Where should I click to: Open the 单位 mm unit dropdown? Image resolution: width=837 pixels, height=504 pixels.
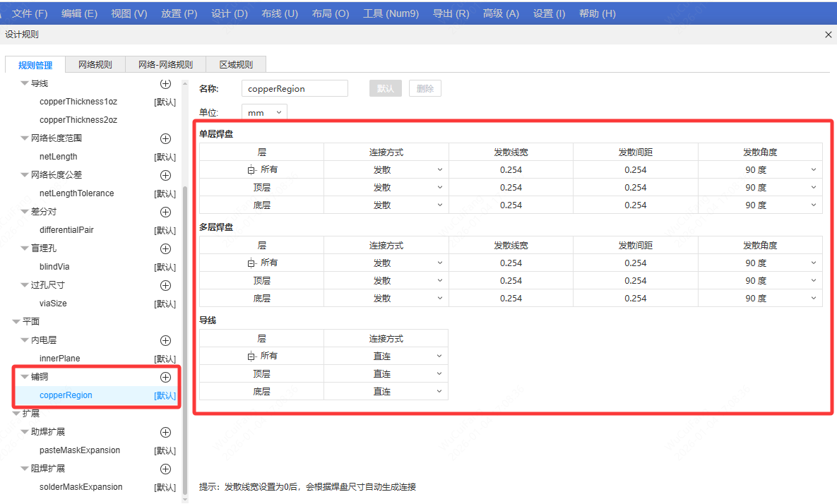(264, 113)
